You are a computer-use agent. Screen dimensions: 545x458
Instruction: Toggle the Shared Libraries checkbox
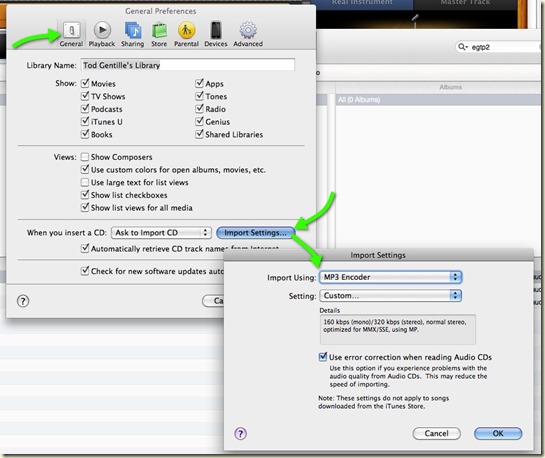point(199,134)
